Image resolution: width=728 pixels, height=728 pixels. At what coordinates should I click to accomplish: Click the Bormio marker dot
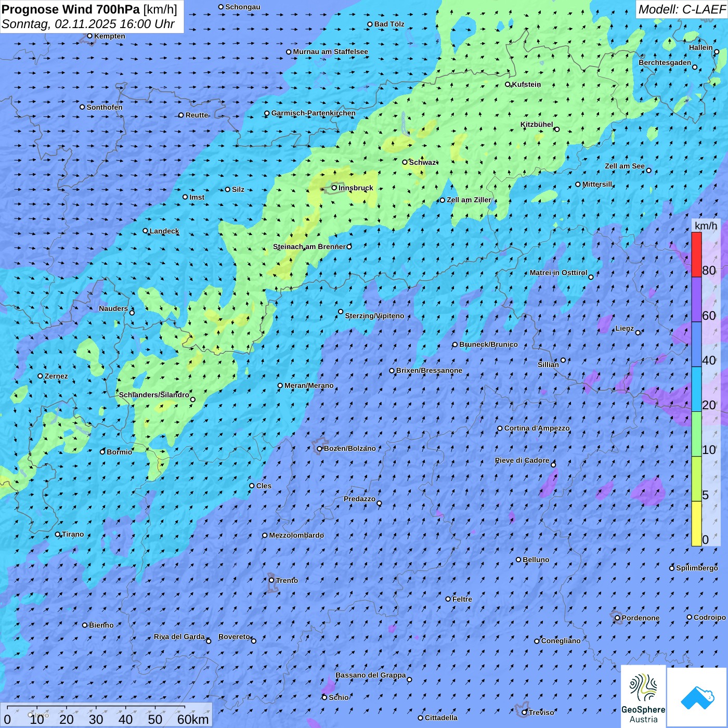pos(102,452)
